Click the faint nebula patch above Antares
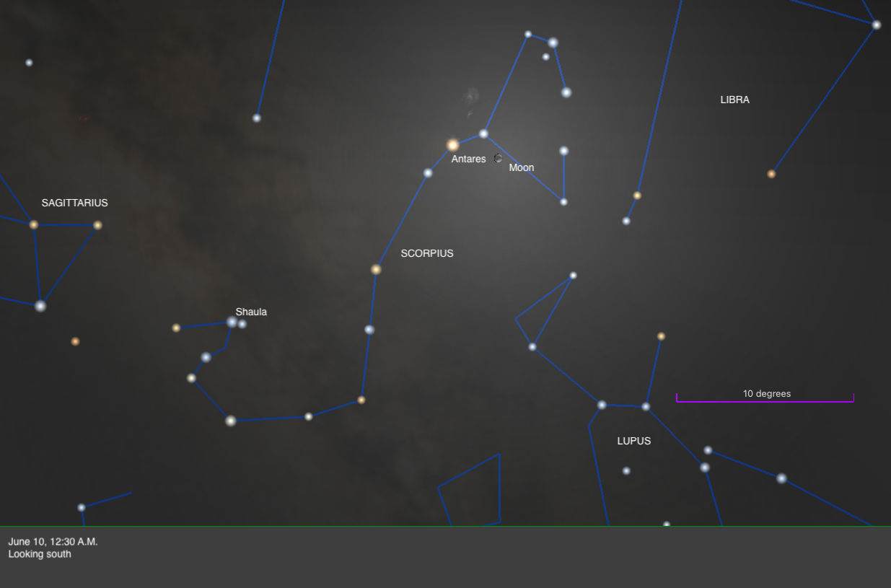This screenshot has width=891, height=588. tap(469, 95)
